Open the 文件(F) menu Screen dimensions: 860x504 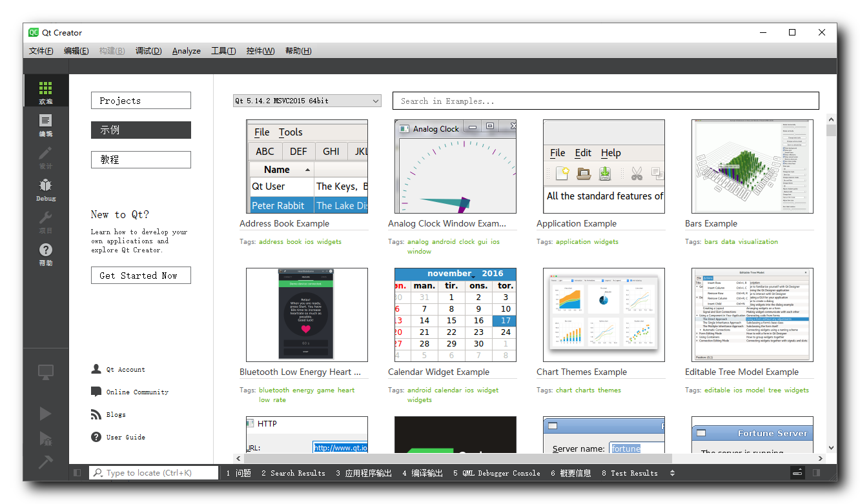coord(41,51)
